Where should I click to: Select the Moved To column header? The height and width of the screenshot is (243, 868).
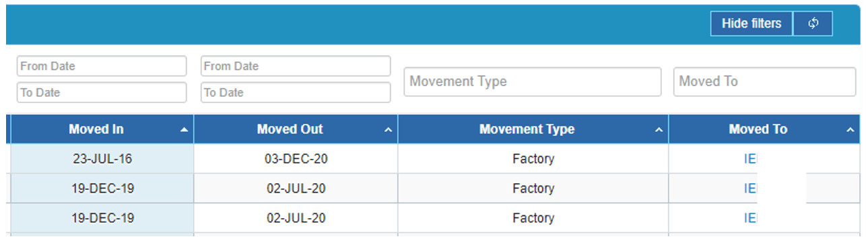coord(764,129)
